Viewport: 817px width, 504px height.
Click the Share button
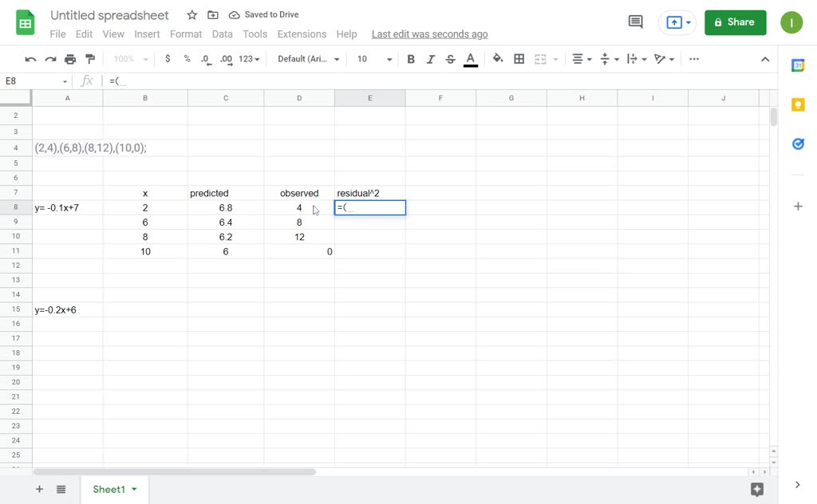pyautogui.click(x=735, y=22)
